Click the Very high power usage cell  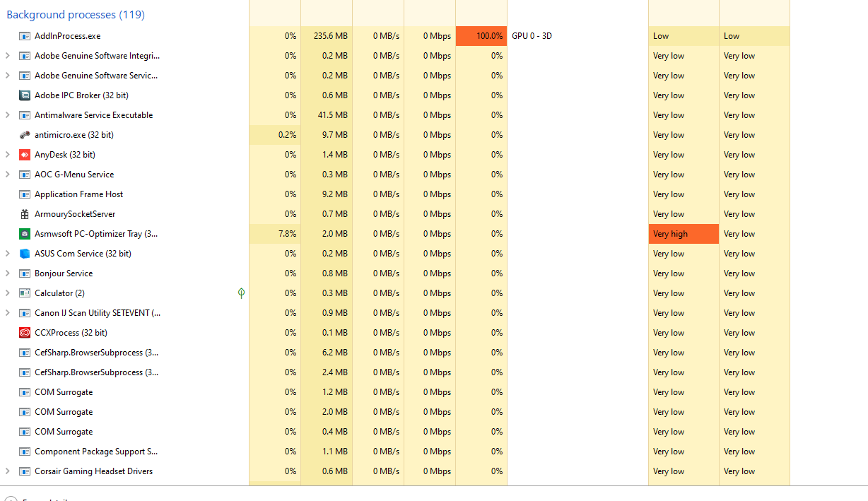tap(684, 234)
